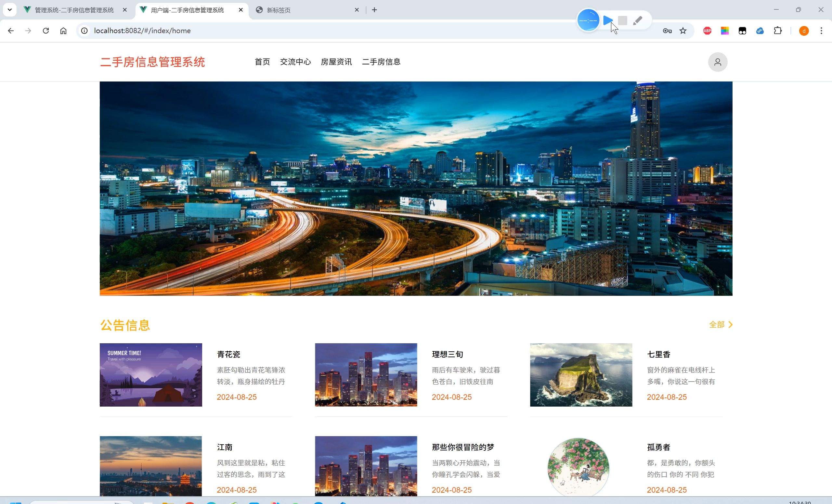The width and height of the screenshot is (832, 504).
Task: Bookmark this page with the star icon
Action: point(683,31)
